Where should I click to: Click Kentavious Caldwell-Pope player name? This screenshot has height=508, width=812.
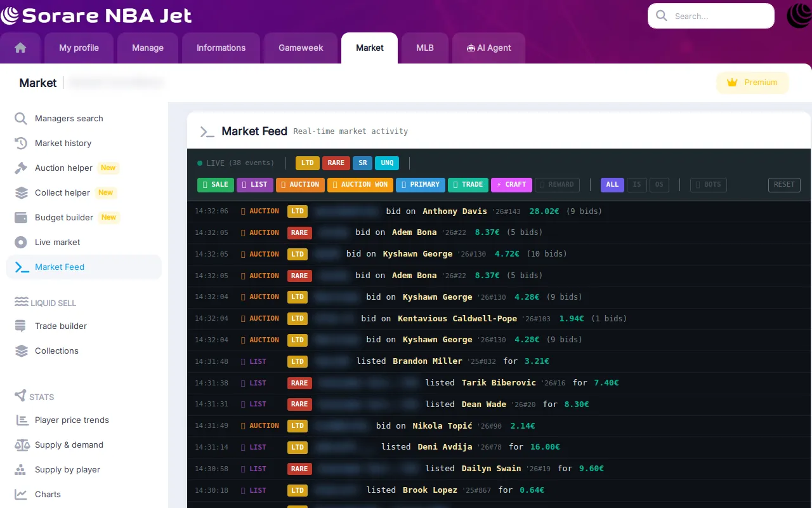point(457,319)
